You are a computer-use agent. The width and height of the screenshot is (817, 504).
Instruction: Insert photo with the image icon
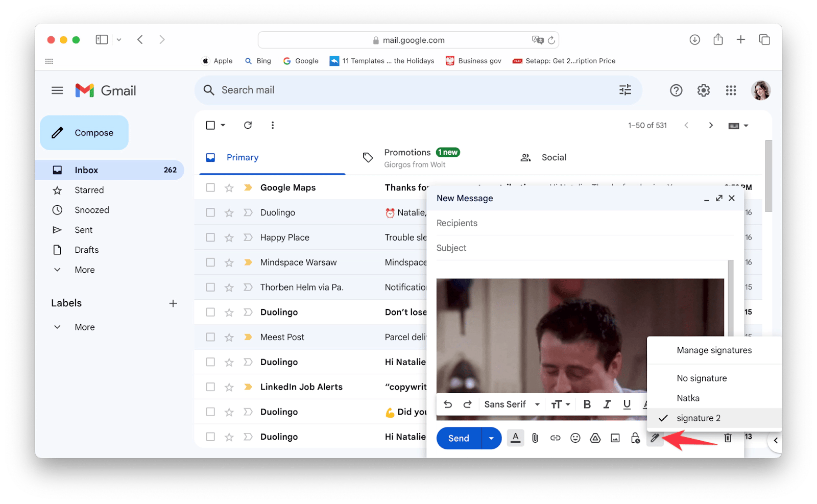click(x=615, y=438)
